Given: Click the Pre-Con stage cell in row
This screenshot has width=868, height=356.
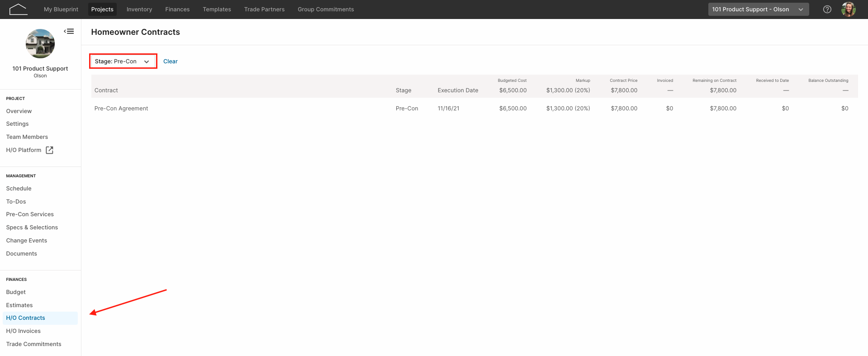Looking at the screenshot, I should click(407, 109).
